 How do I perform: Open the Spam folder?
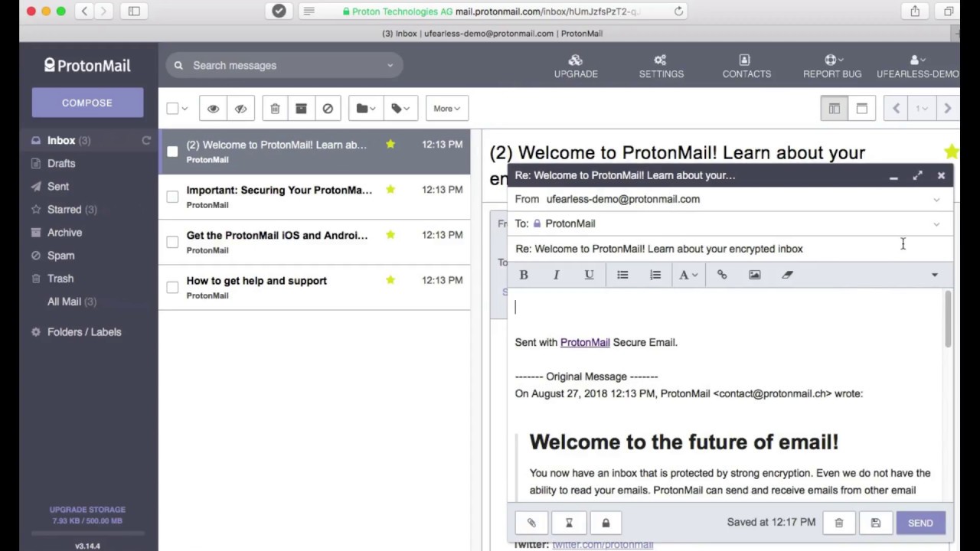pos(60,255)
